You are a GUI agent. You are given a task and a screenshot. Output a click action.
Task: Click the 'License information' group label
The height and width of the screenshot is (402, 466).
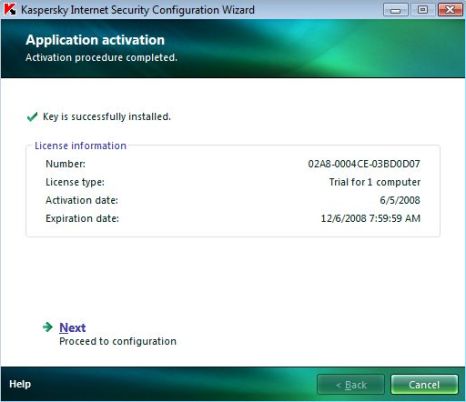click(x=81, y=146)
